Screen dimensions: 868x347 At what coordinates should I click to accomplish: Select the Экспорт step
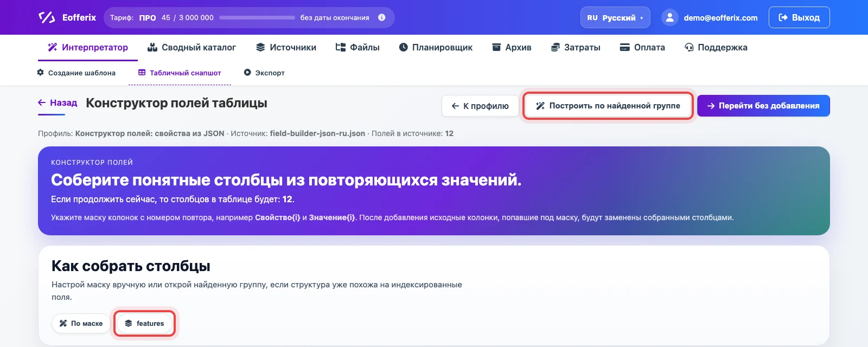pyautogui.click(x=264, y=73)
